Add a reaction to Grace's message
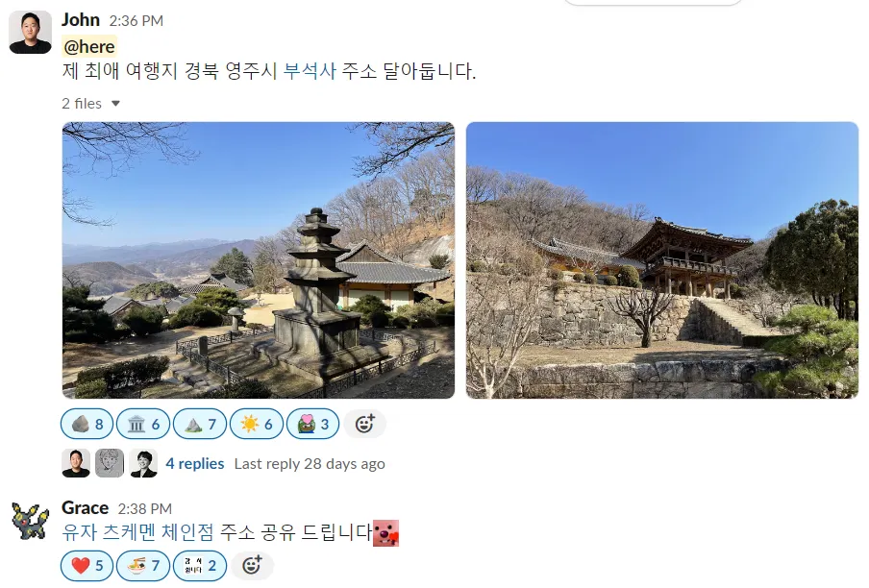869x588 pixels. [252, 565]
